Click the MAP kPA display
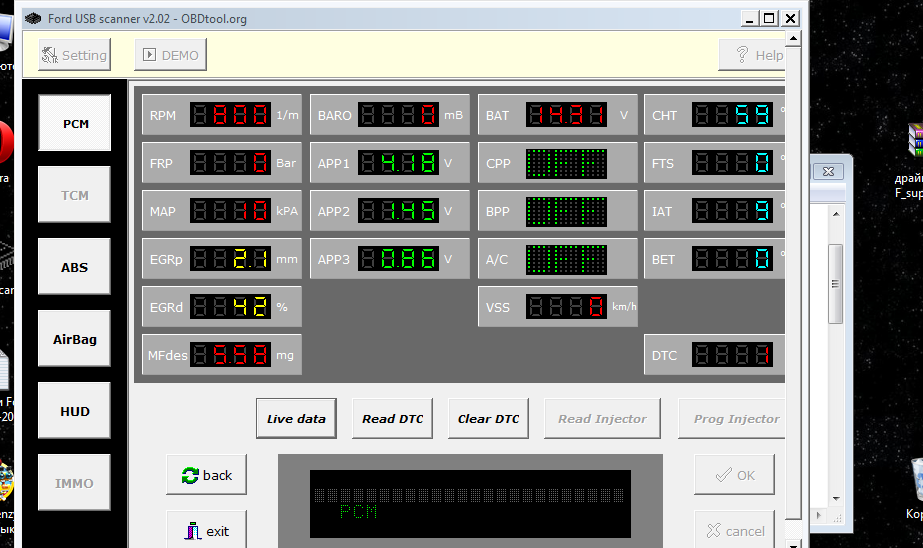Image resolution: width=923 pixels, height=548 pixels. (x=230, y=211)
